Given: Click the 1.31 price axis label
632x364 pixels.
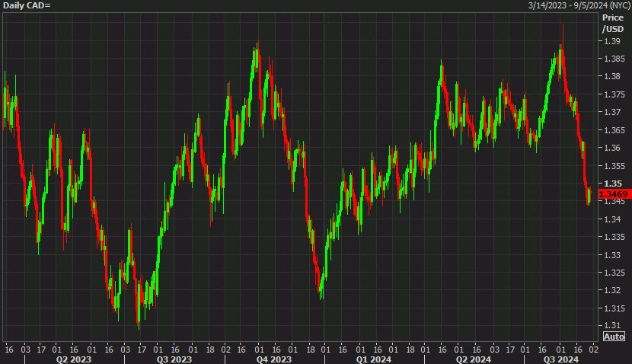Looking at the screenshot, I should 612,325.
